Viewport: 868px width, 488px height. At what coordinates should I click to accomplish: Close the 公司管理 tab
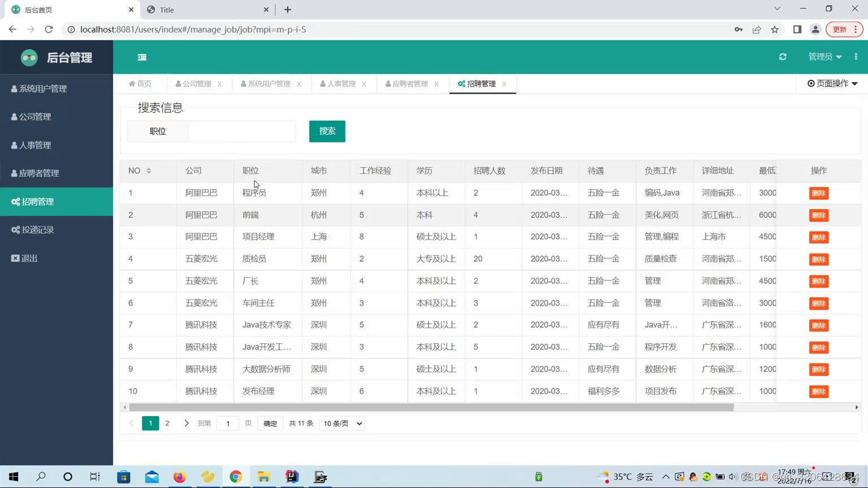tap(219, 84)
